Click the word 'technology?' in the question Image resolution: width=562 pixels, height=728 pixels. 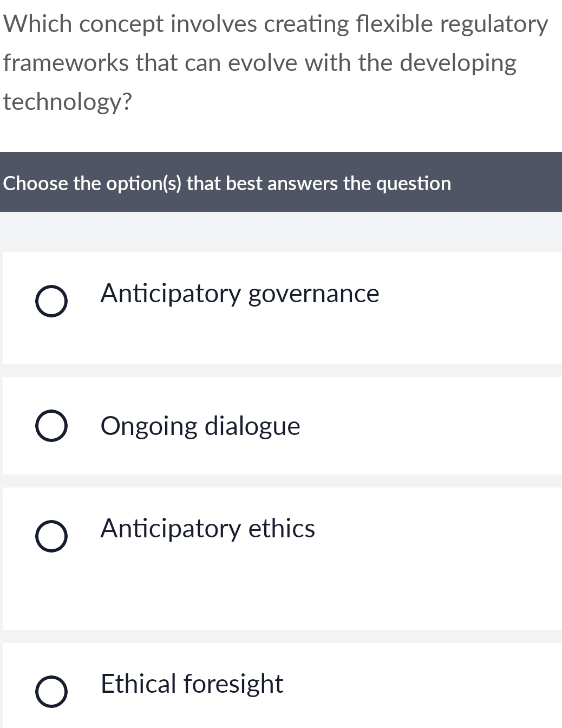tap(68, 102)
